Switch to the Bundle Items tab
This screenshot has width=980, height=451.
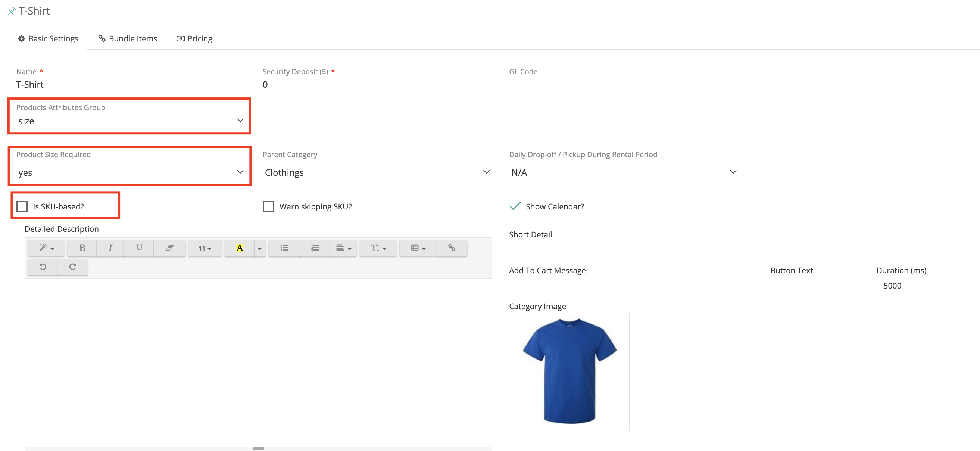(x=128, y=38)
